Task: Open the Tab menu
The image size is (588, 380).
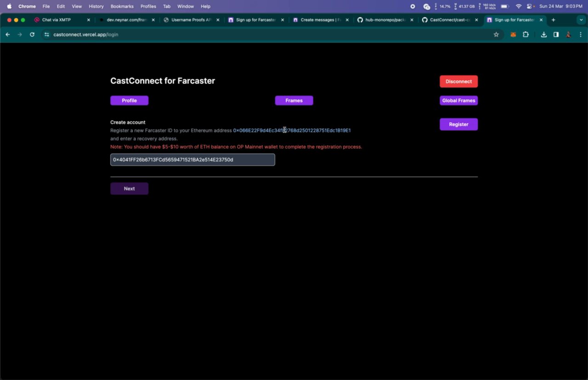Action: click(167, 6)
